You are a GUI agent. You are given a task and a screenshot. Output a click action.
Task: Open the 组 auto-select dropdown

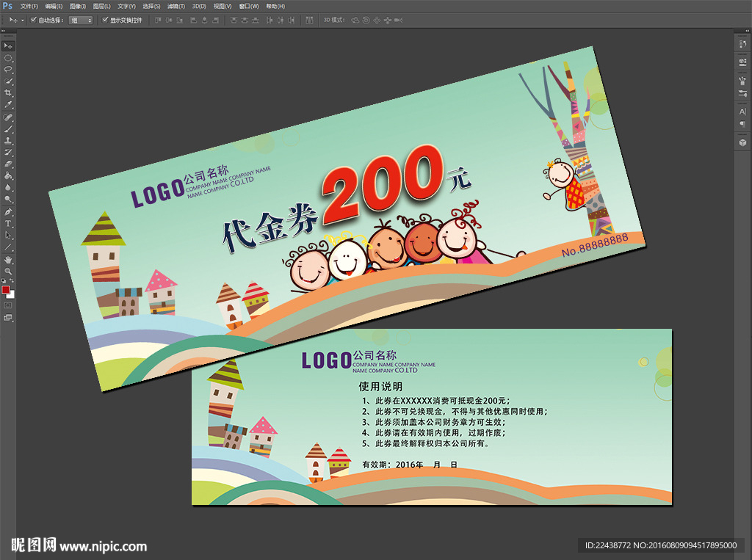81,20
